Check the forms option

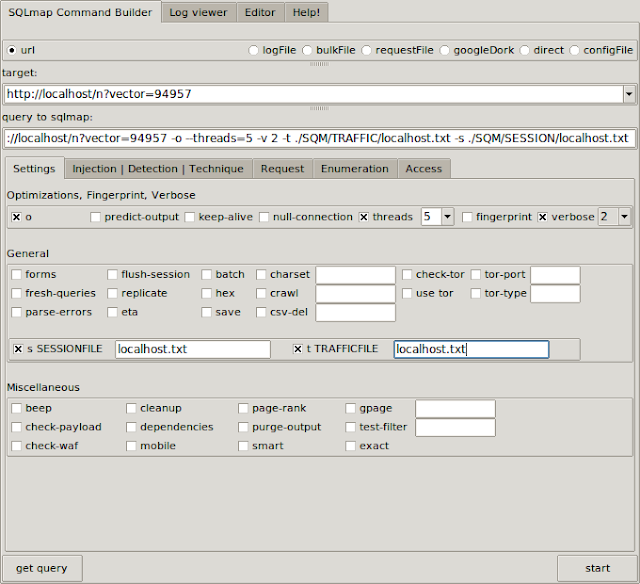[x=16, y=275]
